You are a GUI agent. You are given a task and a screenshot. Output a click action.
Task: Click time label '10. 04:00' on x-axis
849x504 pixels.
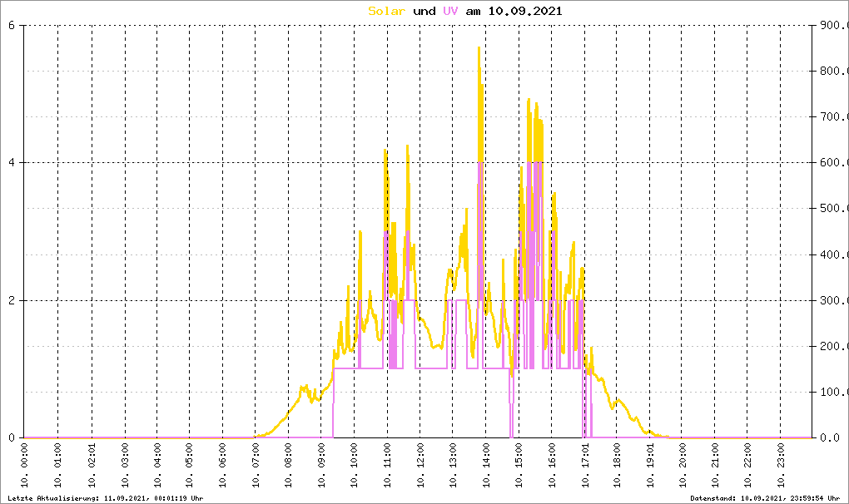157,465
